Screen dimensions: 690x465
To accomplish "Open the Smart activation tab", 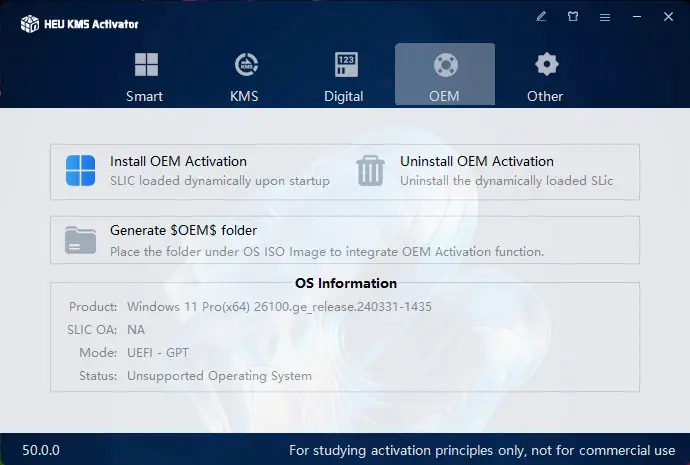I will (x=145, y=76).
